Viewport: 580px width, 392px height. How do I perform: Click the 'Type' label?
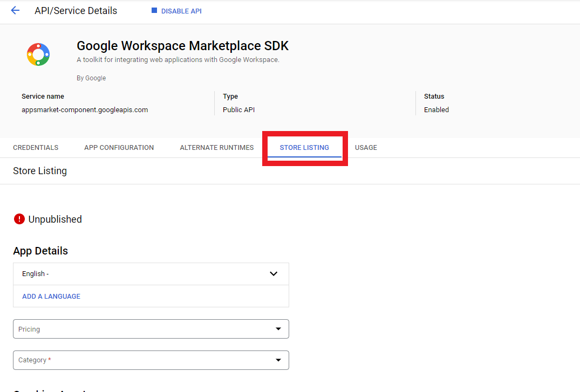pyautogui.click(x=230, y=96)
